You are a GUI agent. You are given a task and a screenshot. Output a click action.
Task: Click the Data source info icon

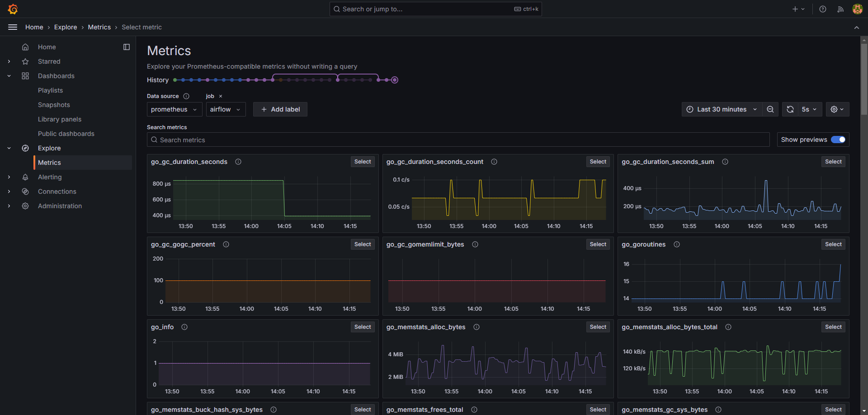coord(186,96)
